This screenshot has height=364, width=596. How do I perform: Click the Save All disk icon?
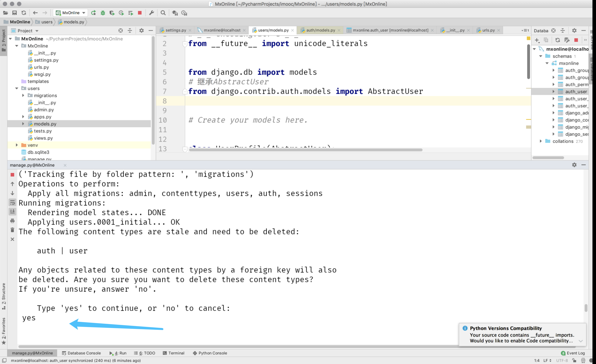pyautogui.click(x=15, y=13)
